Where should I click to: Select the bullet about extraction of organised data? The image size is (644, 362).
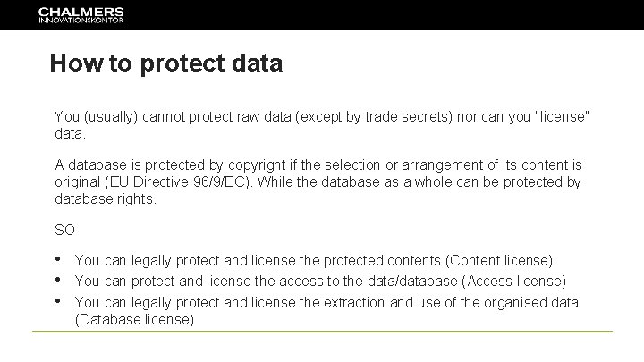click(326, 311)
